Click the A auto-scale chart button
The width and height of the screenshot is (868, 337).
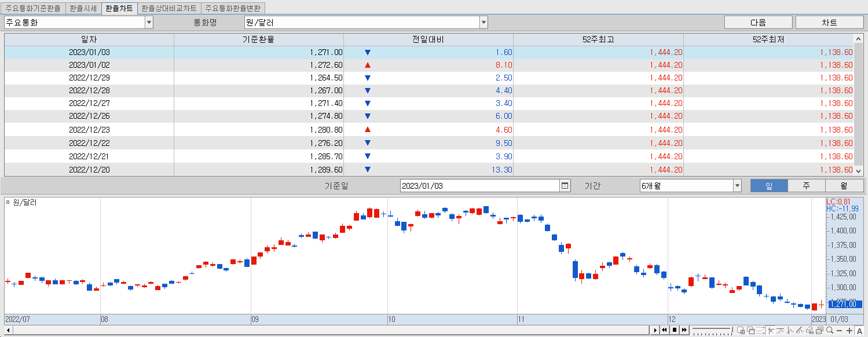coord(859,331)
